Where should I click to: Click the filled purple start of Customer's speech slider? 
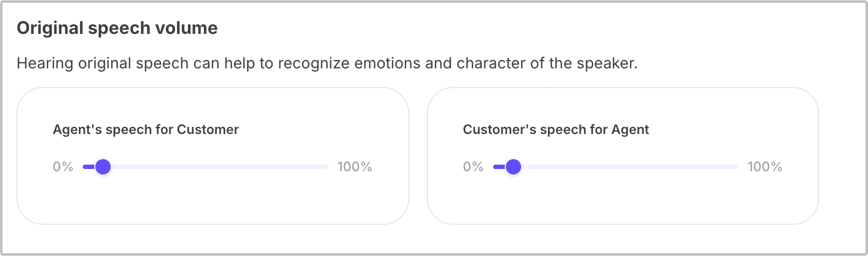[498, 167]
